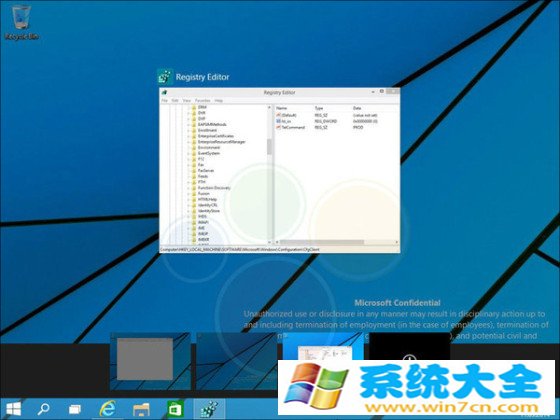This screenshot has width=560, height=420.
Task: Open the Edit menu
Action: [175, 101]
